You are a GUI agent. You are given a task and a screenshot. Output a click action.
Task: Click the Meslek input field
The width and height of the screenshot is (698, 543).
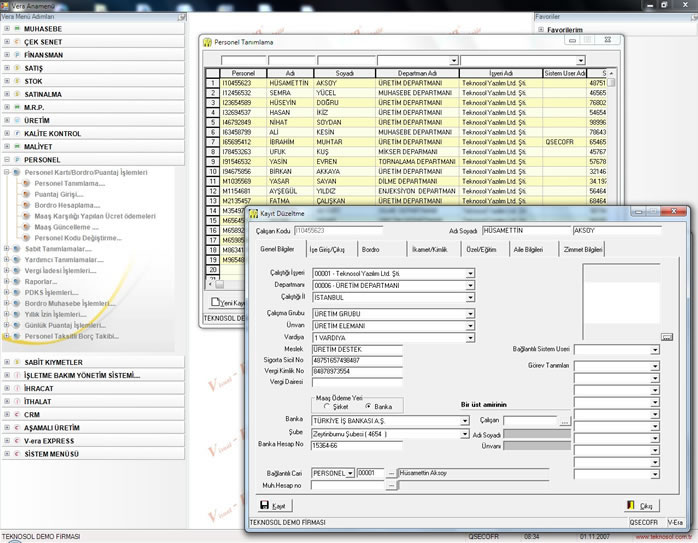pyautogui.click(x=357, y=350)
